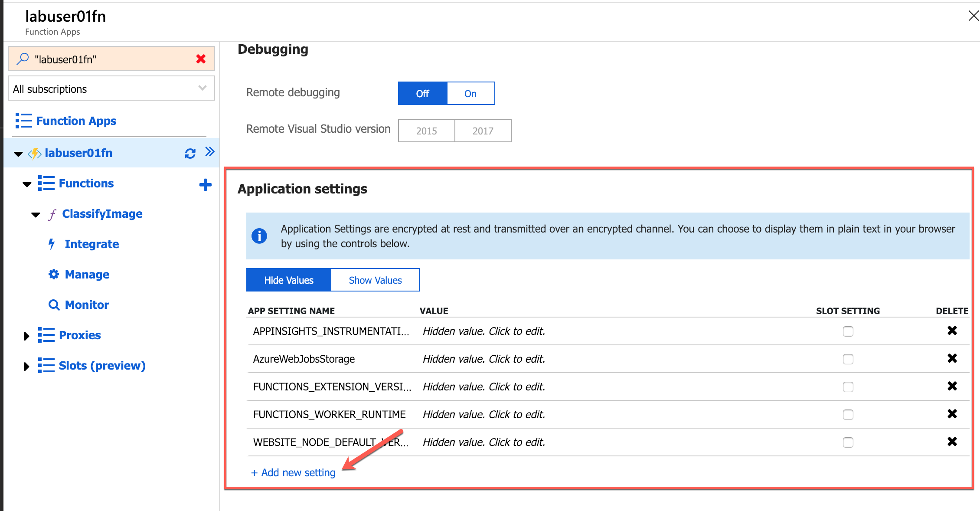Click the Integrate lightning icon

click(x=52, y=244)
